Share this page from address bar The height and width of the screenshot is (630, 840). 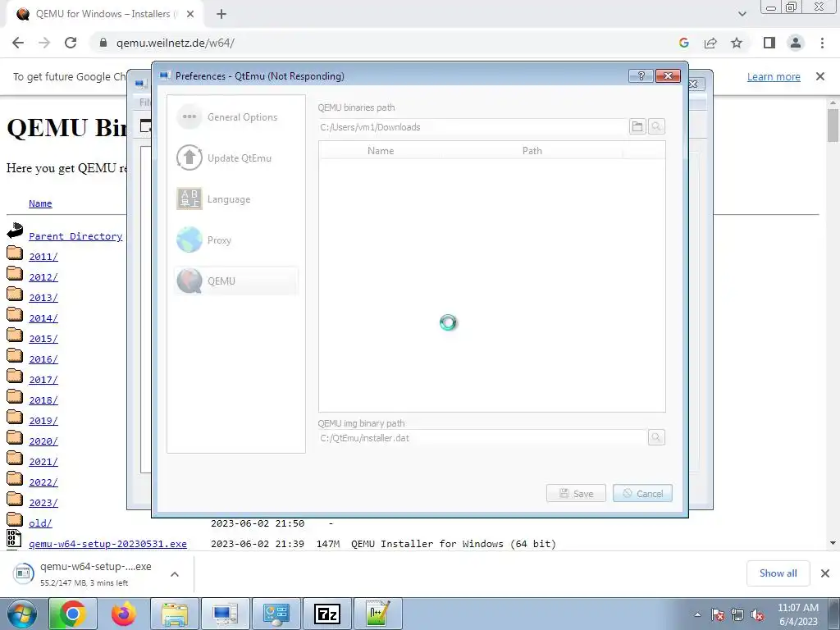710,43
